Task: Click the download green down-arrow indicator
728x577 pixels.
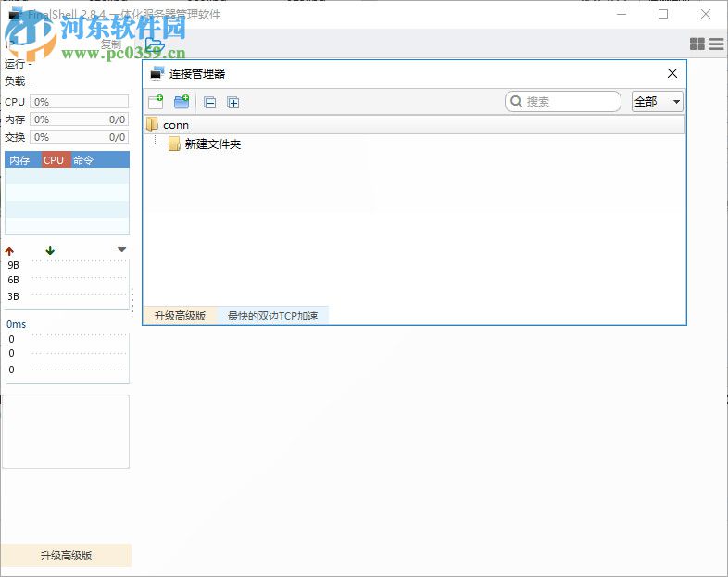Action: (50, 251)
